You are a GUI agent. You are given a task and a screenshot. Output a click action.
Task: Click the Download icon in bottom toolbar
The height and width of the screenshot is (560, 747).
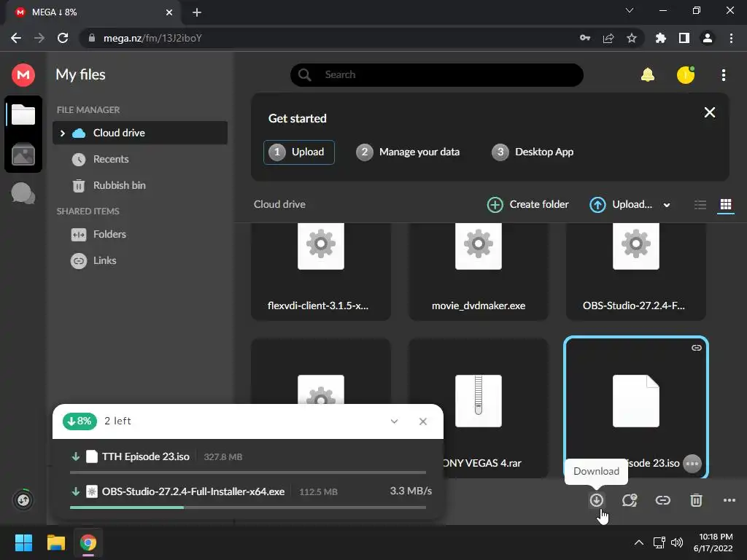click(597, 500)
